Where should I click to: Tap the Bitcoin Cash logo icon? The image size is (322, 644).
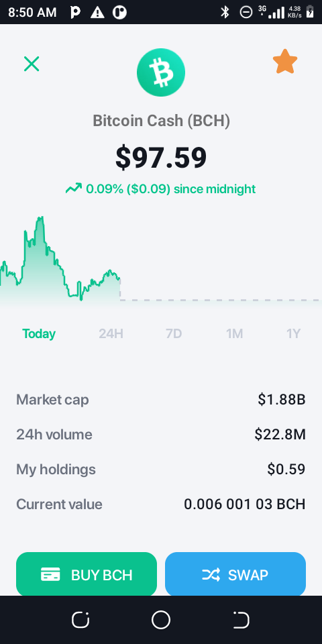pos(161,72)
